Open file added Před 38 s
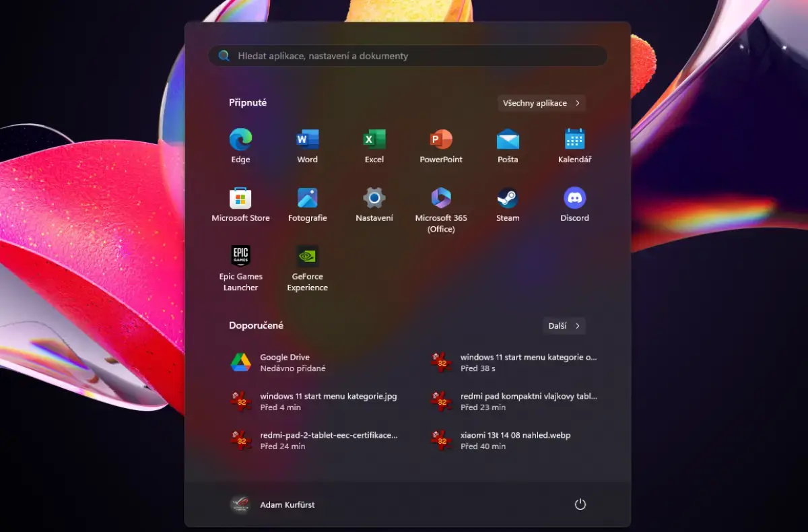 [x=515, y=362]
